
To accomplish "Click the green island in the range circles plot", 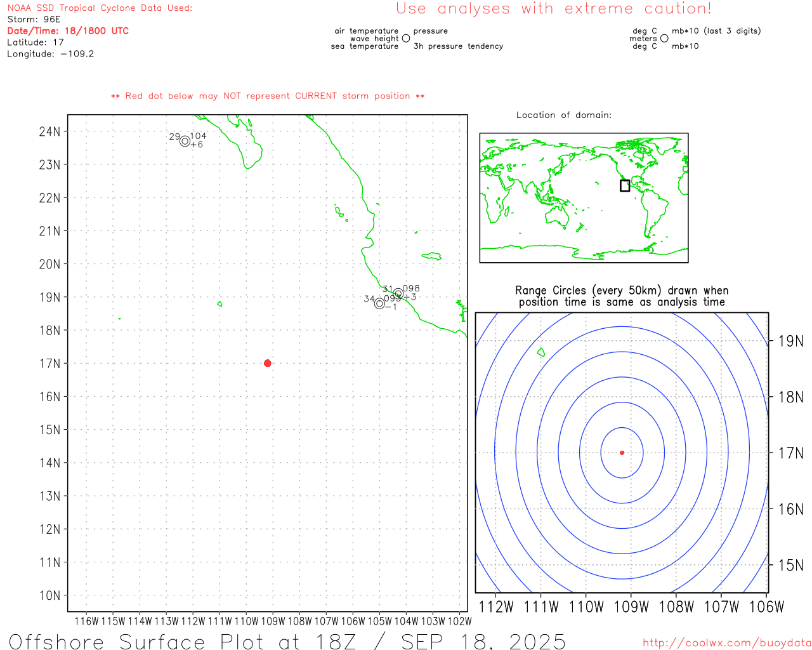I will (541, 352).
